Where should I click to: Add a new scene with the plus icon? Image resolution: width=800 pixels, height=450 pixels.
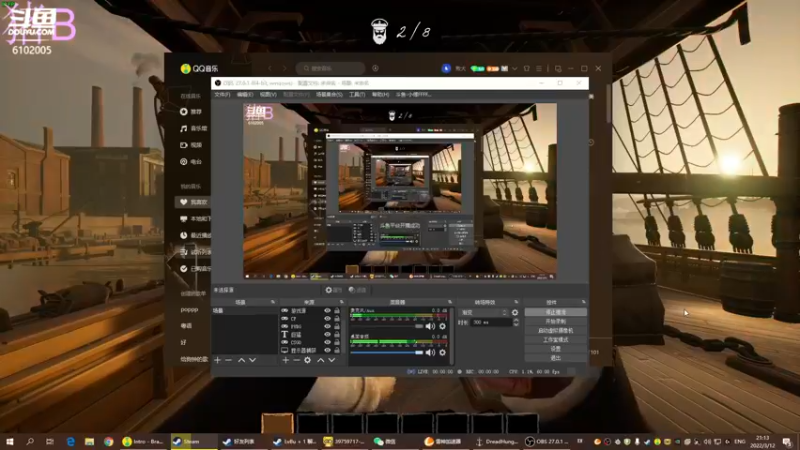coord(218,360)
